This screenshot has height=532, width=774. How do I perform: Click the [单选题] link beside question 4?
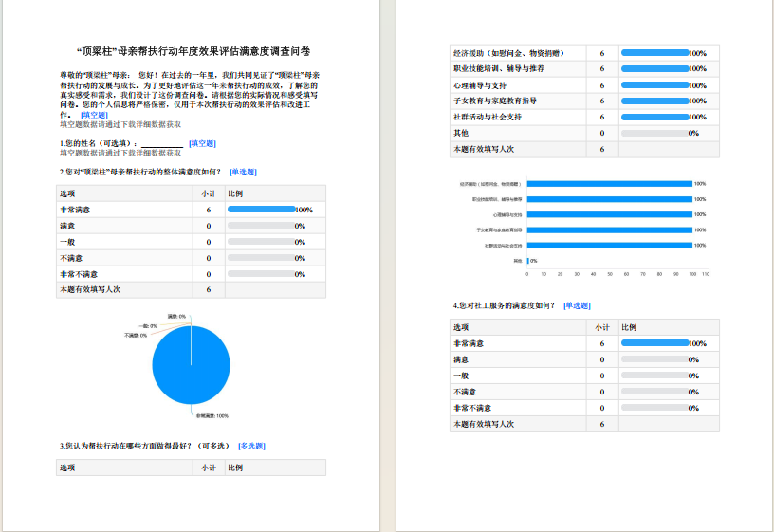pyautogui.click(x=577, y=305)
